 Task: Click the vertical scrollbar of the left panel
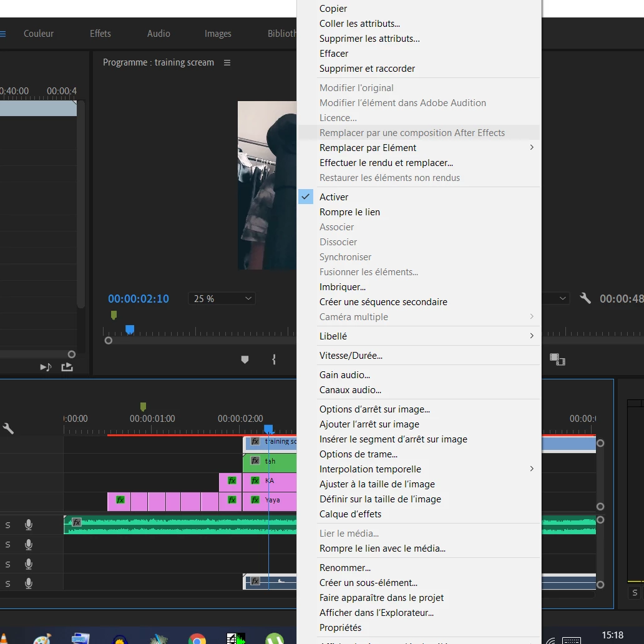[x=81, y=205]
